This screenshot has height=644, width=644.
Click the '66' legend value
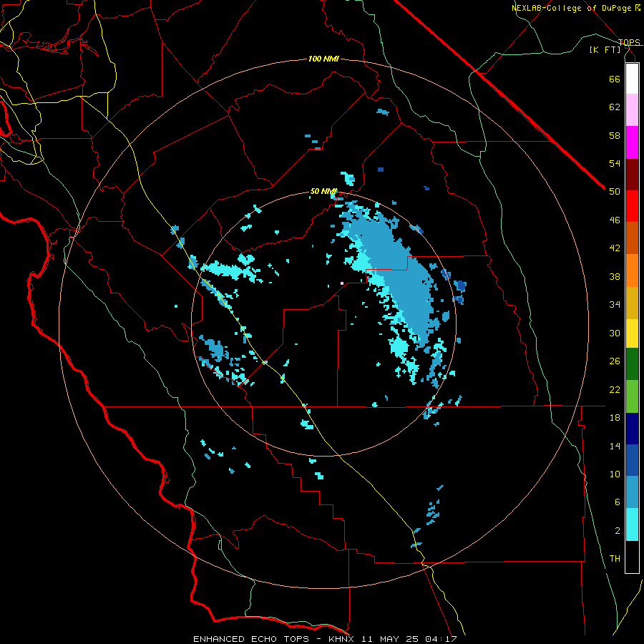point(615,79)
